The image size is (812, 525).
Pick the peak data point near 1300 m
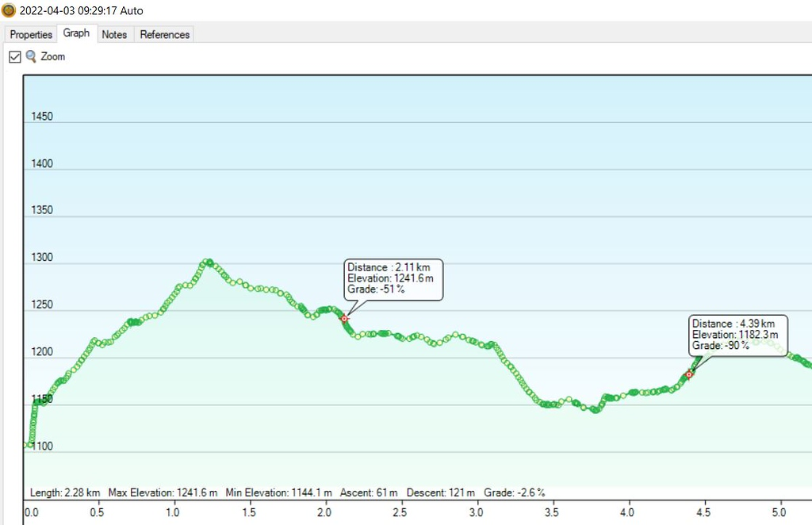pyautogui.click(x=208, y=261)
